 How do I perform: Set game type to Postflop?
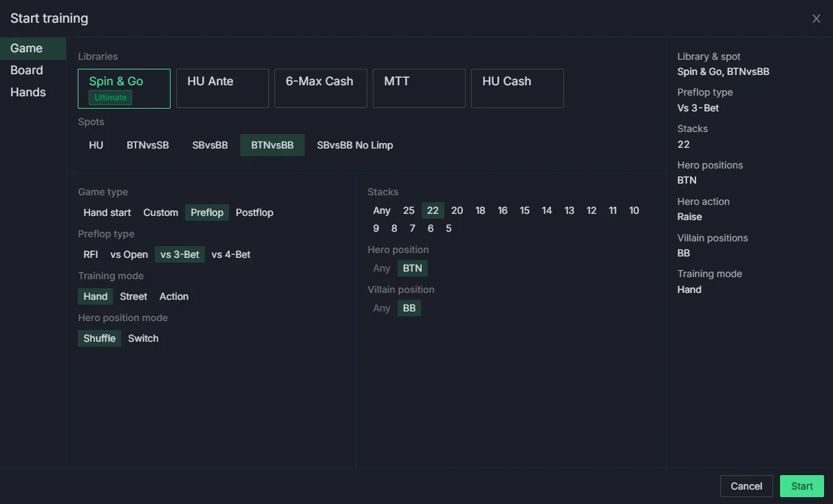pyautogui.click(x=255, y=212)
